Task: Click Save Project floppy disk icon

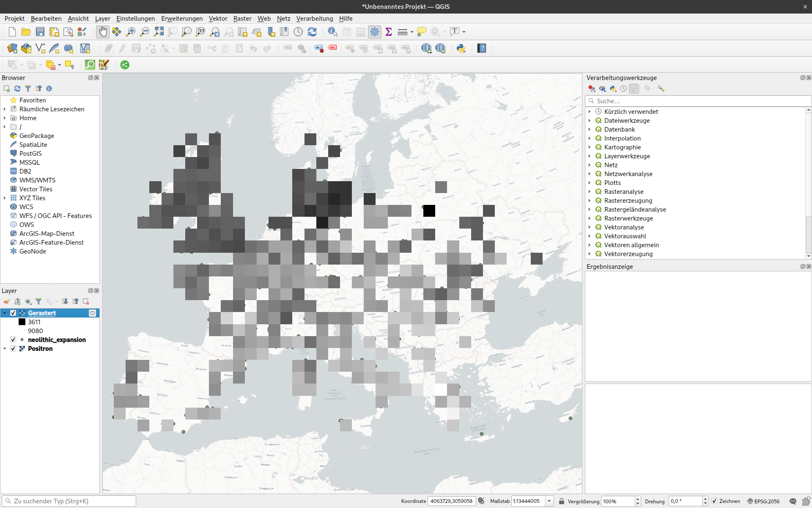Action: (x=40, y=32)
